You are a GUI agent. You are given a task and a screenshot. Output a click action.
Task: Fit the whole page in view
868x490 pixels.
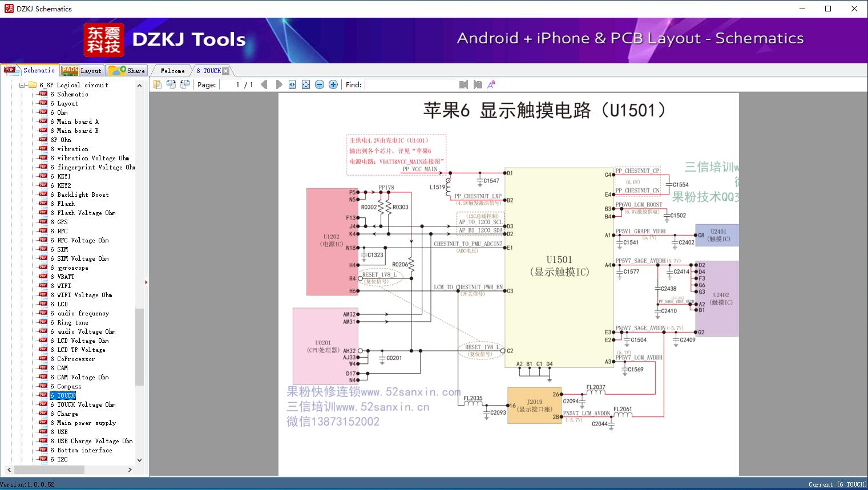click(x=306, y=84)
